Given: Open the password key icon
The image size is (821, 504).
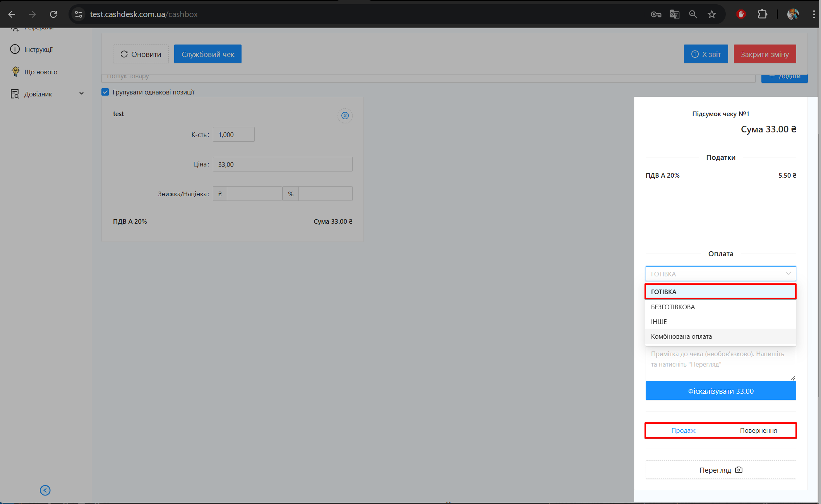Looking at the screenshot, I should [656, 14].
